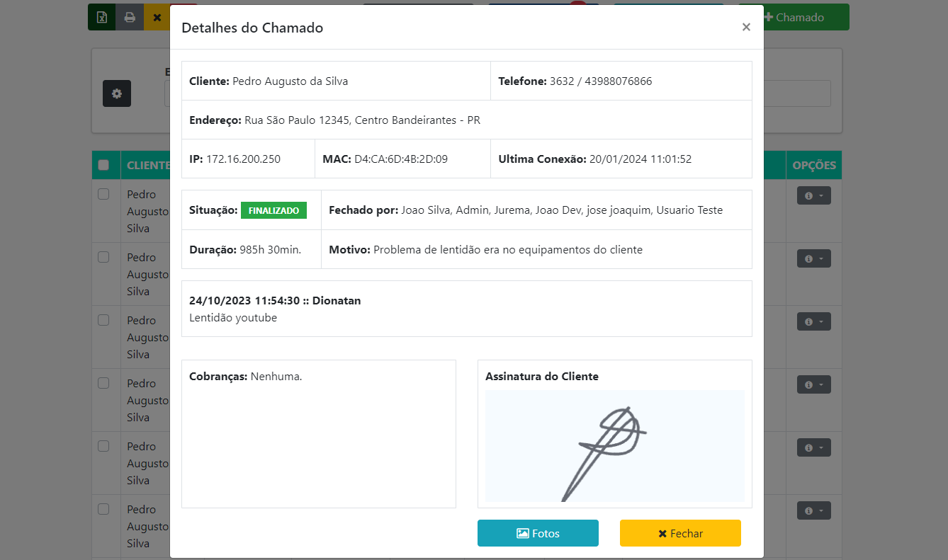Check the bottom row's selection checkbox
948x560 pixels.
103,509
